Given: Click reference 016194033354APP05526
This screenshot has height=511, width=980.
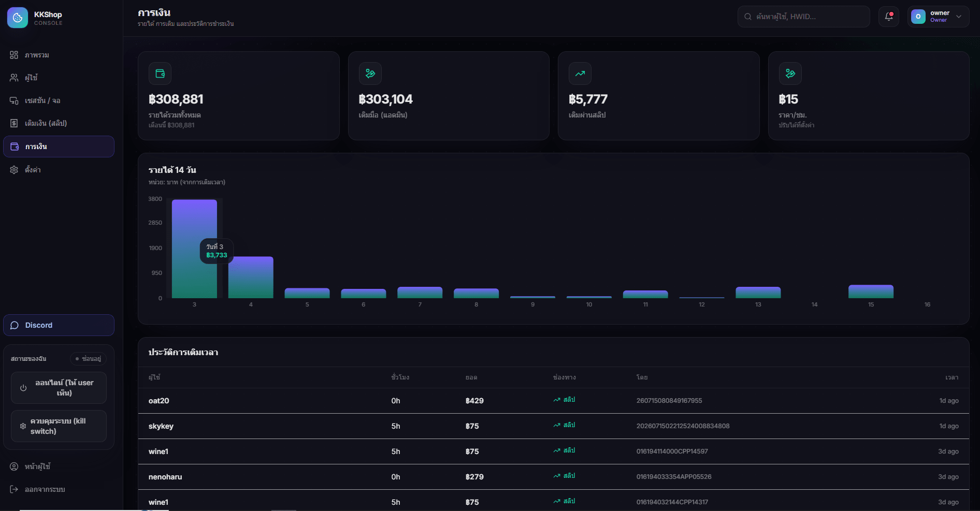Looking at the screenshot, I should click(674, 477).
